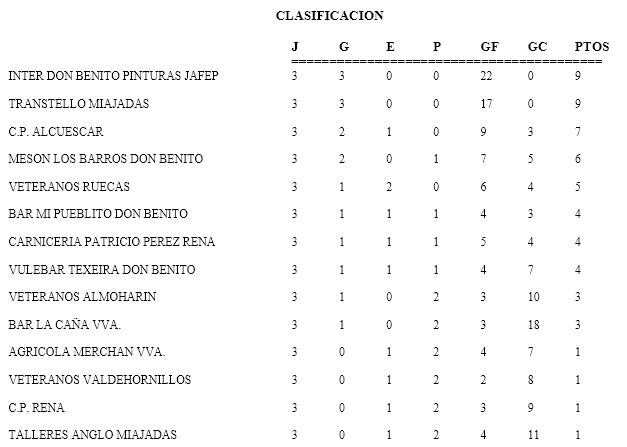The image size is (627, 447).
Task: Select VETERANOS RUECAS team name
Action: [x=69, y=186]
